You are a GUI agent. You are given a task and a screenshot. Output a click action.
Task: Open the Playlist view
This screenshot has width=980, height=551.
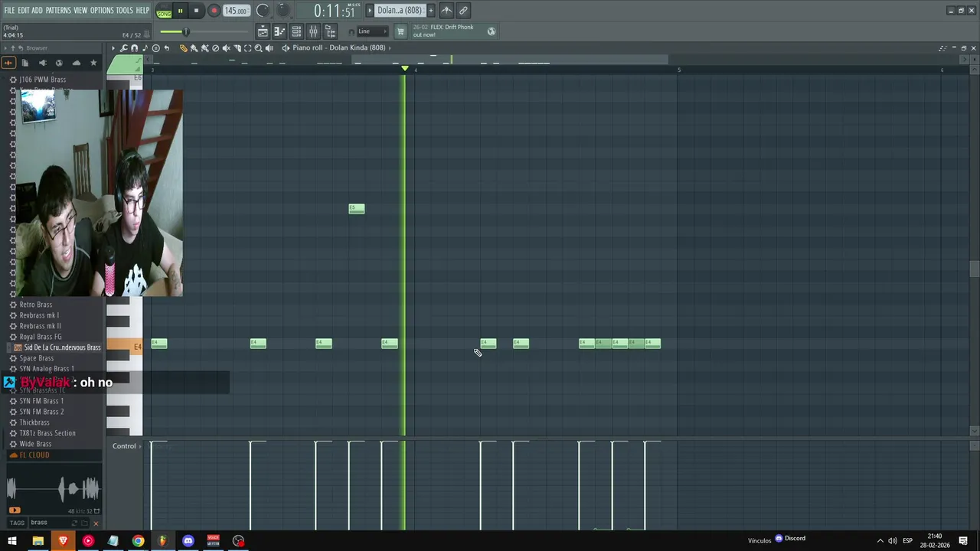tap(263, 31)
